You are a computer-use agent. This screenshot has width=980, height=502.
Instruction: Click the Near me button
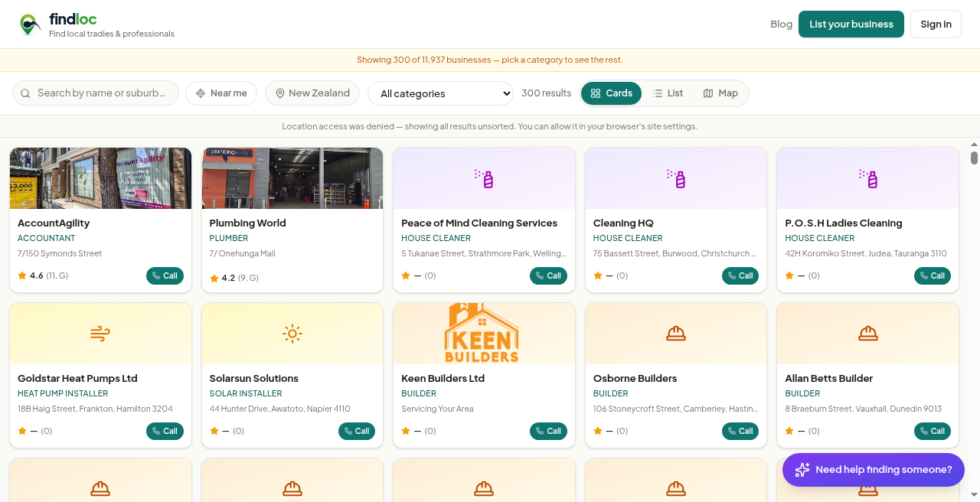(x=221, y=93)
